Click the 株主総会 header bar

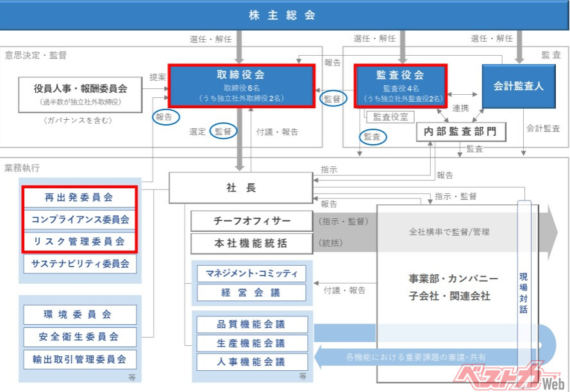tap(285, 15)
